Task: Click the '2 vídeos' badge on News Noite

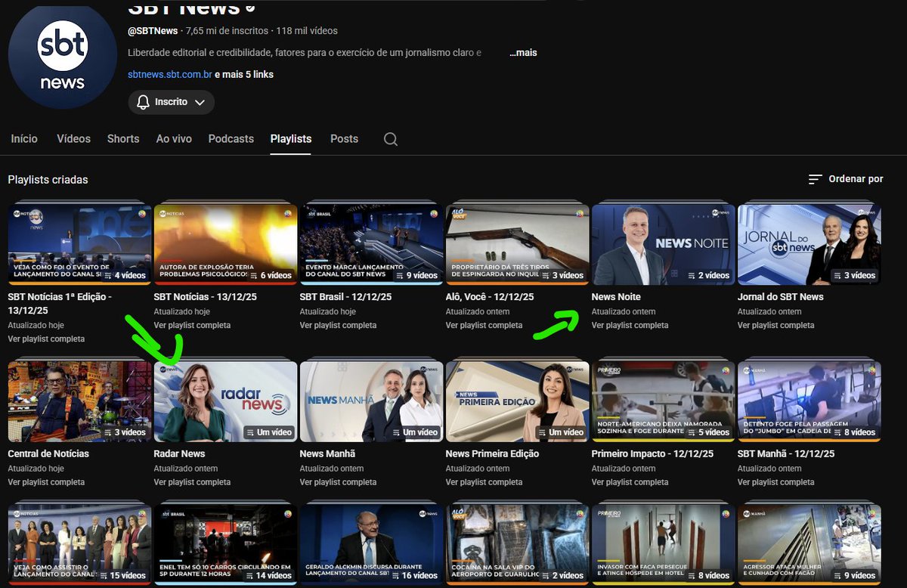Action: [708, 276]
